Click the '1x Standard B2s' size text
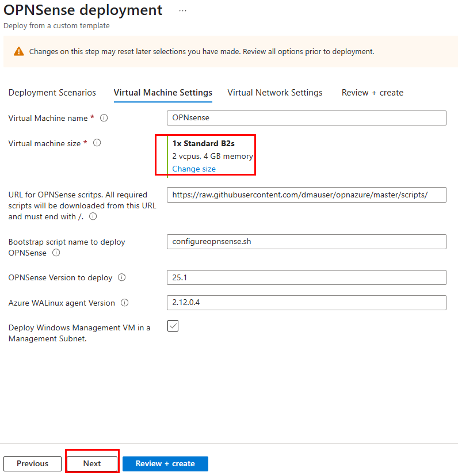The width and height of the screenshot is (458, 476). pos(203,143)
